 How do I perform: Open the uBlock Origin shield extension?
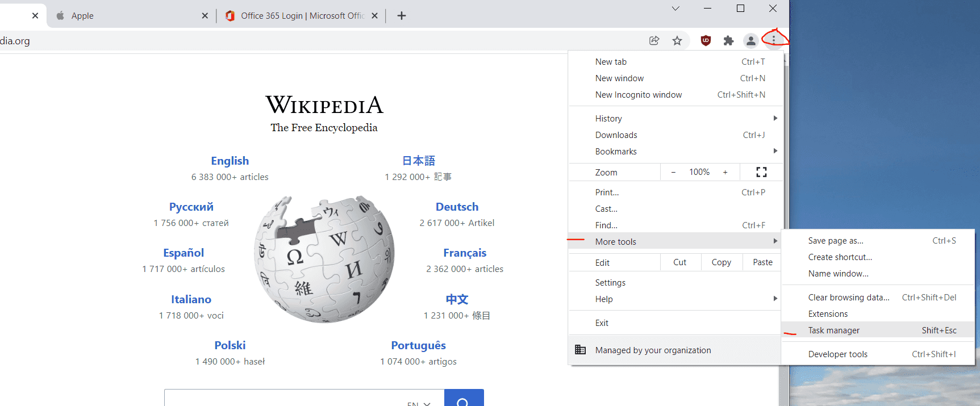(706, 40)
